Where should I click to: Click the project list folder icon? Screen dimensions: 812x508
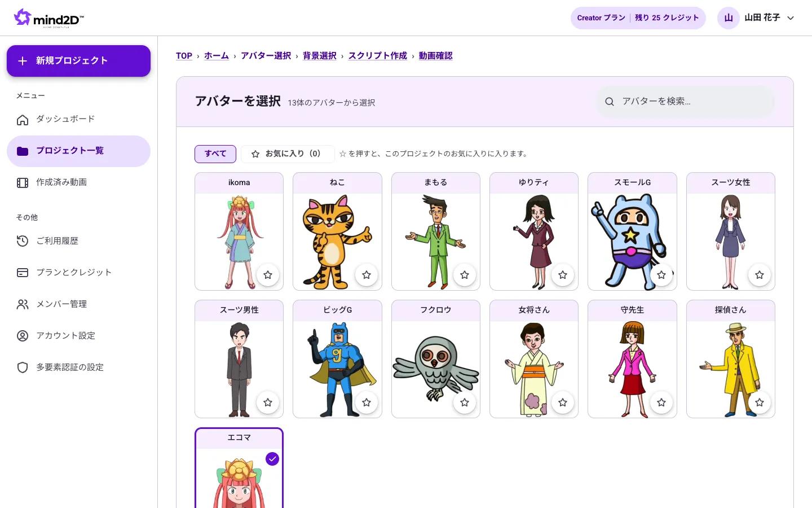23,151
